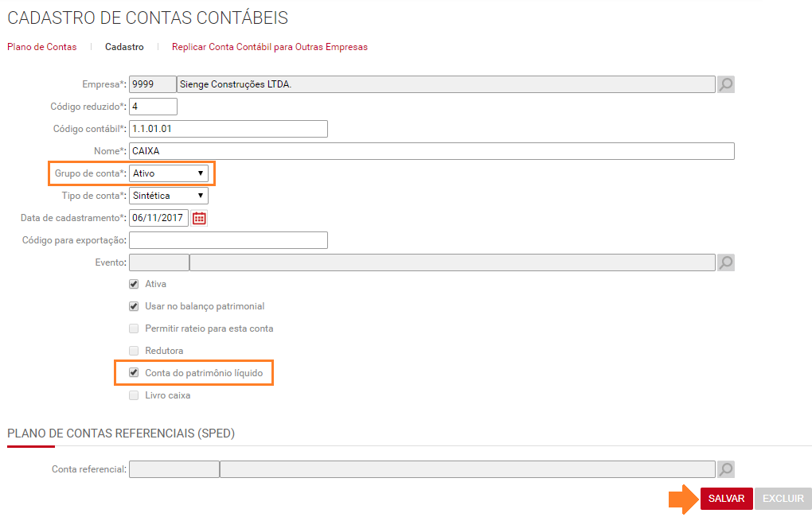Select the Cadastro tab
The height and width of the screenshot is (517, 812).
(124, 47)
